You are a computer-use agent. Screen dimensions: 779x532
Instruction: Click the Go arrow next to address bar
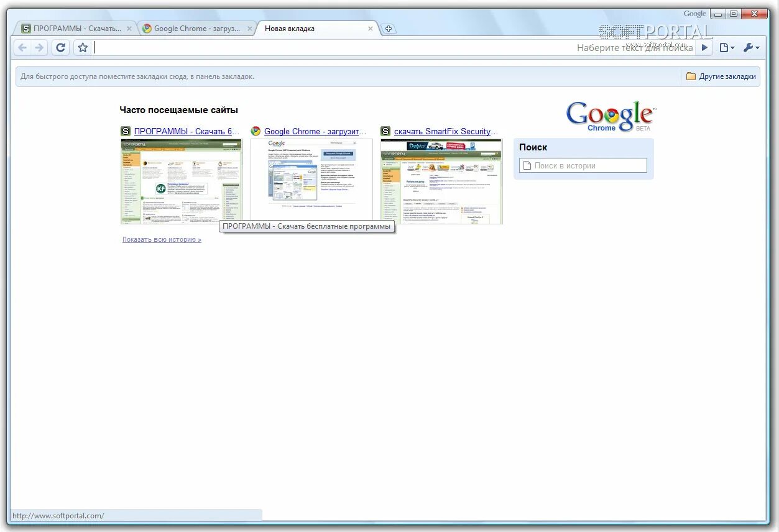point(704,48)
